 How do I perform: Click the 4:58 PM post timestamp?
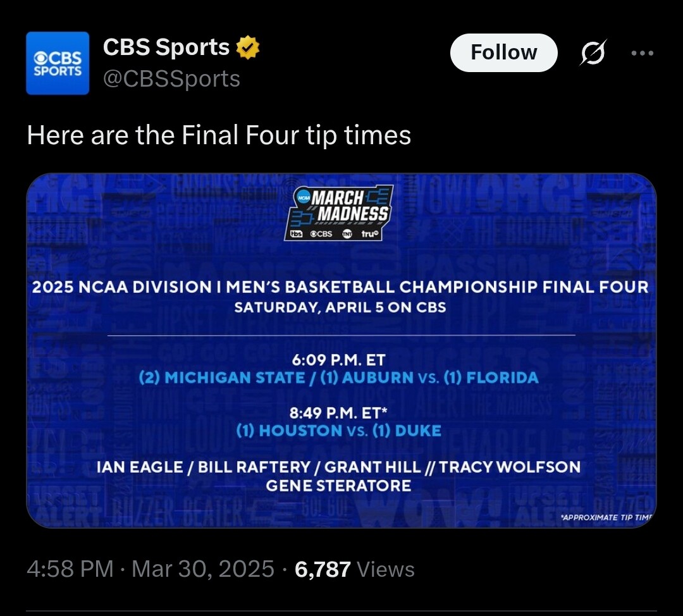point(70,569)
